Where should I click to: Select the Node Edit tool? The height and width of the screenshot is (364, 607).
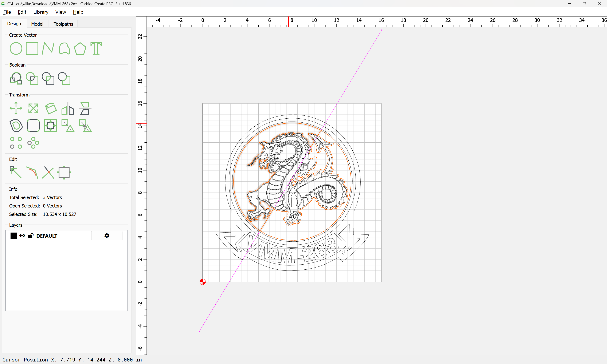click(x=15, y=173)
